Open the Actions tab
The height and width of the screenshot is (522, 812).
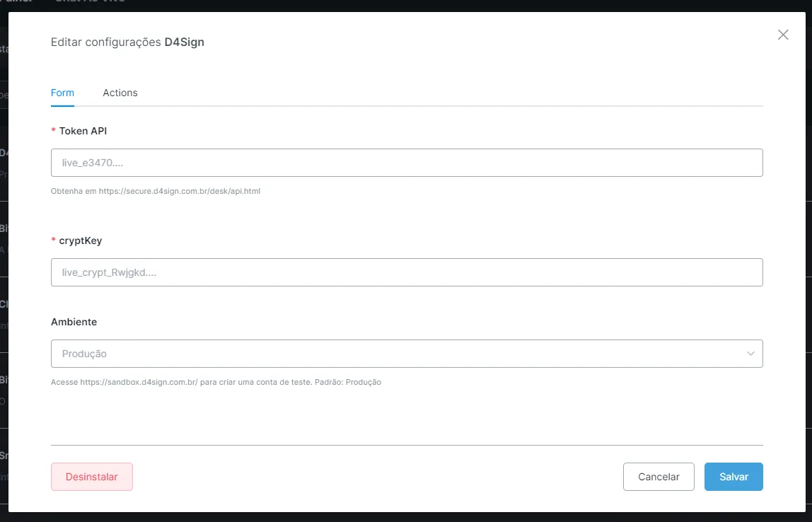[120, 93]
